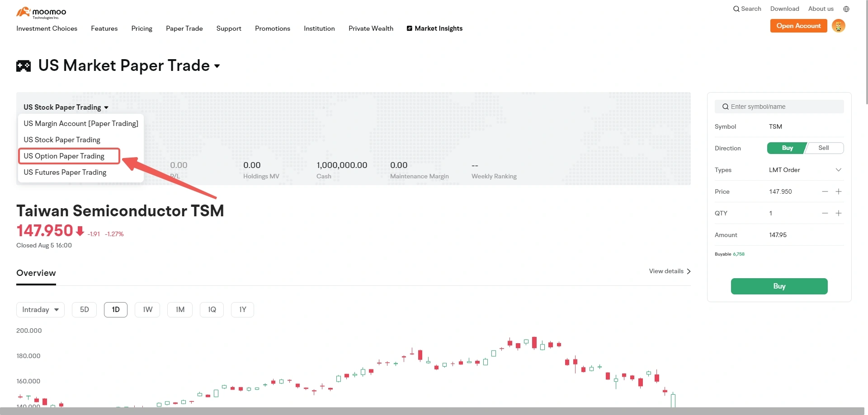Screen dimensions: 868x415
Task: Open the LMT Order types dropdown
Action: pyautogui.click(x=806, y=170)
